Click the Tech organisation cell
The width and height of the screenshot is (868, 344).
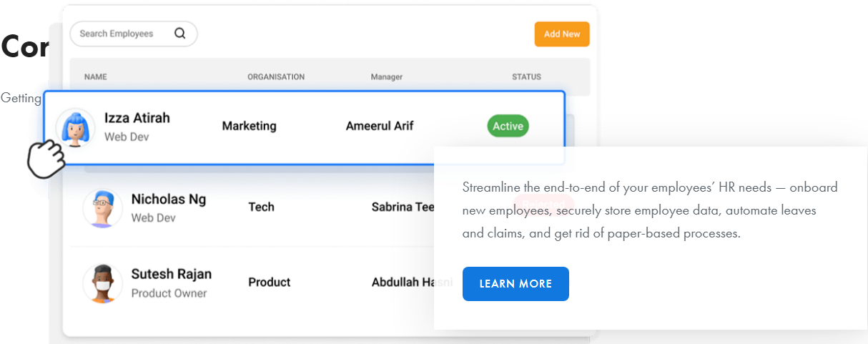pos(261,207)
